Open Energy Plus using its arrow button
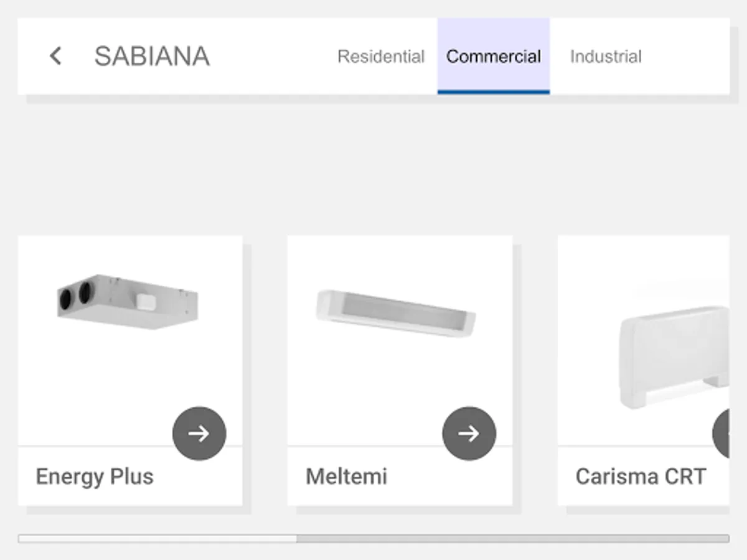Screen dimensions: 747x560 199,434
